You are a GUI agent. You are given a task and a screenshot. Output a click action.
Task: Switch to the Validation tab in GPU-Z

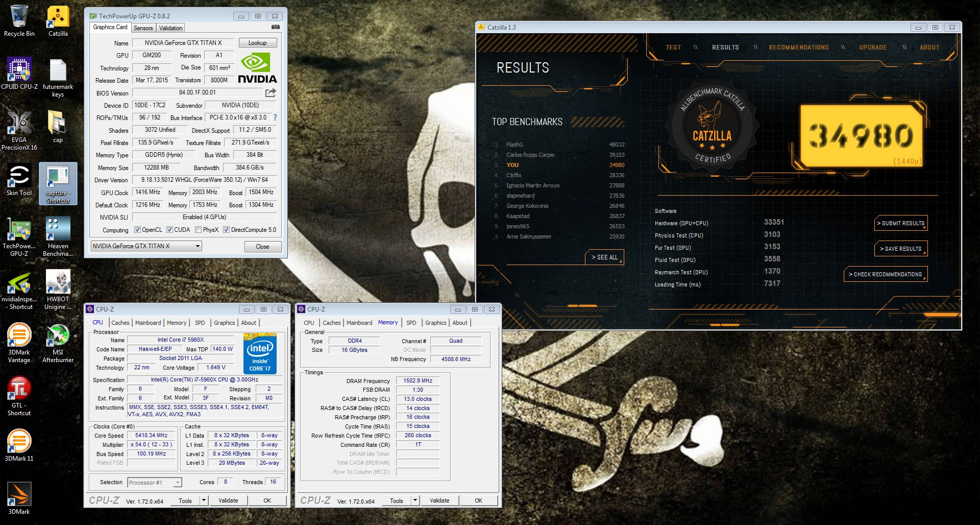tap(170, 28)
